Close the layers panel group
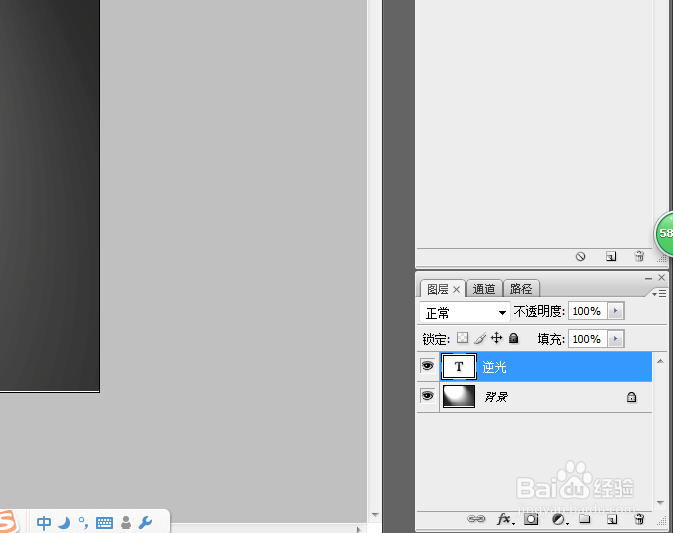Image resolution: width=673 pixels, height=533 pixels. tap(661, 278)
